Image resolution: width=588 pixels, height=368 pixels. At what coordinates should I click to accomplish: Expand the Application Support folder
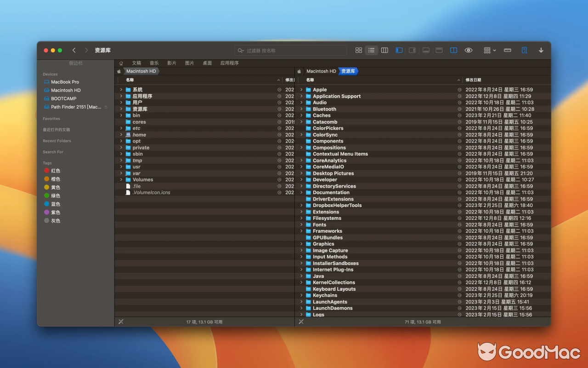click(x=301, y=96)
